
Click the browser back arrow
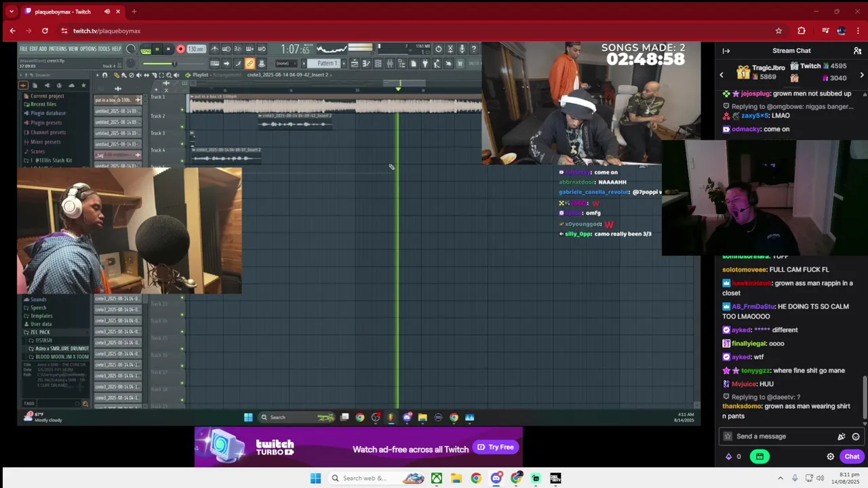tap(12, 30)
